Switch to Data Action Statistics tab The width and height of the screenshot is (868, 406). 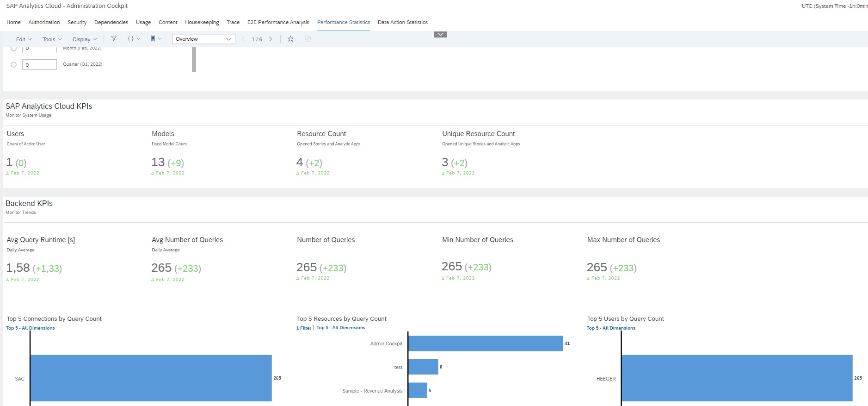coord(402,22)
